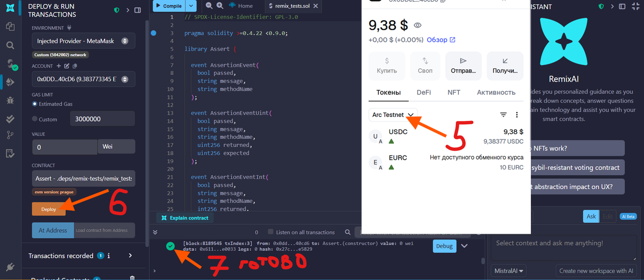Click the plug icon beside ENVIRONMENT label
The width and height of the screenshot is (644, 280).
tap(69, 28)
